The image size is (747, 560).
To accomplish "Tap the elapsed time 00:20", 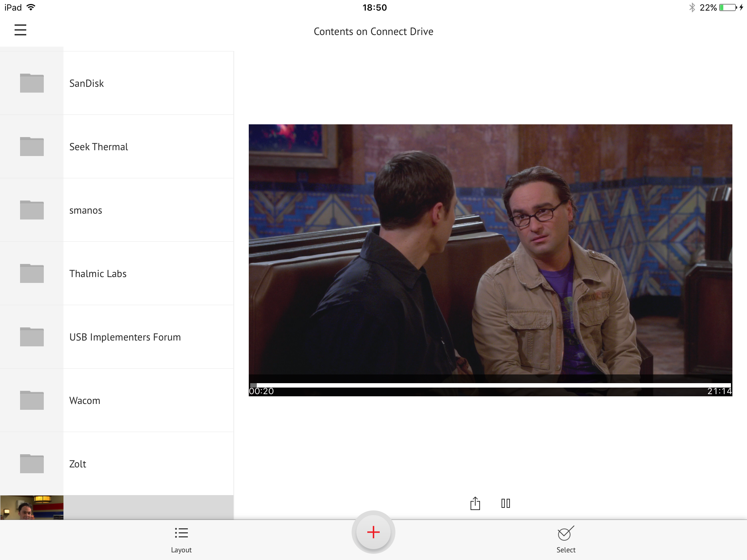I will pos(262,391).
